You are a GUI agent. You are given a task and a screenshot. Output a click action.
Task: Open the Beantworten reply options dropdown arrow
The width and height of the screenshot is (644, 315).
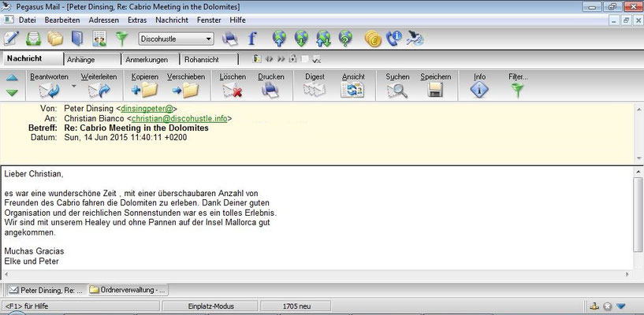pos(74,86)
